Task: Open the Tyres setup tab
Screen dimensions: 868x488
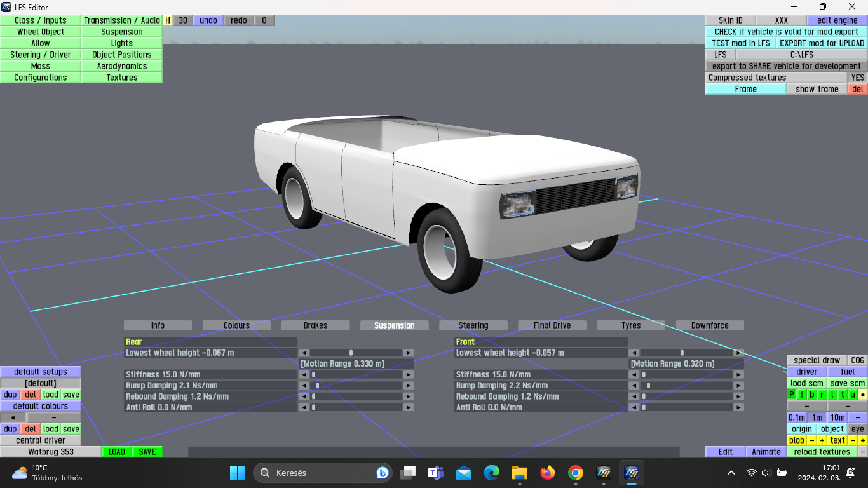Action: point(631,325)
